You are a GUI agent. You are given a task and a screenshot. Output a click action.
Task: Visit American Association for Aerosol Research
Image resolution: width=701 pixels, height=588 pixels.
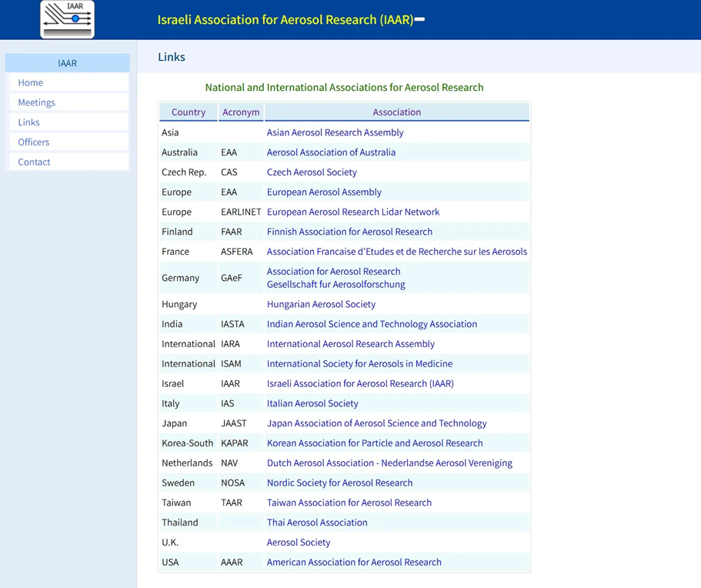point(354,562)
